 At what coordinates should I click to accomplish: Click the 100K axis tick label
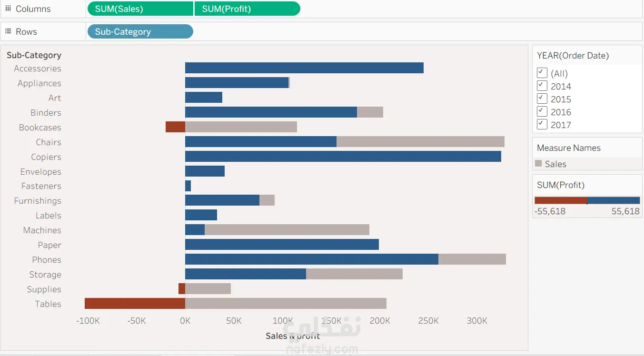[283, 321]
